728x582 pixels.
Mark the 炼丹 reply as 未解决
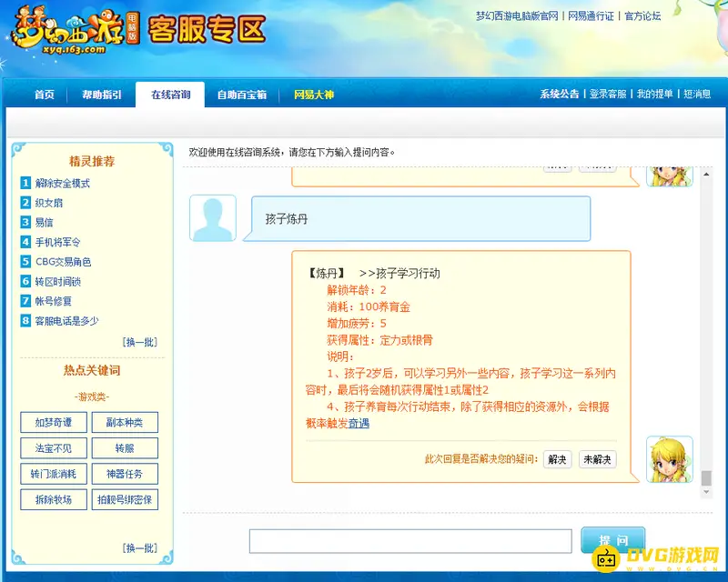597,459
